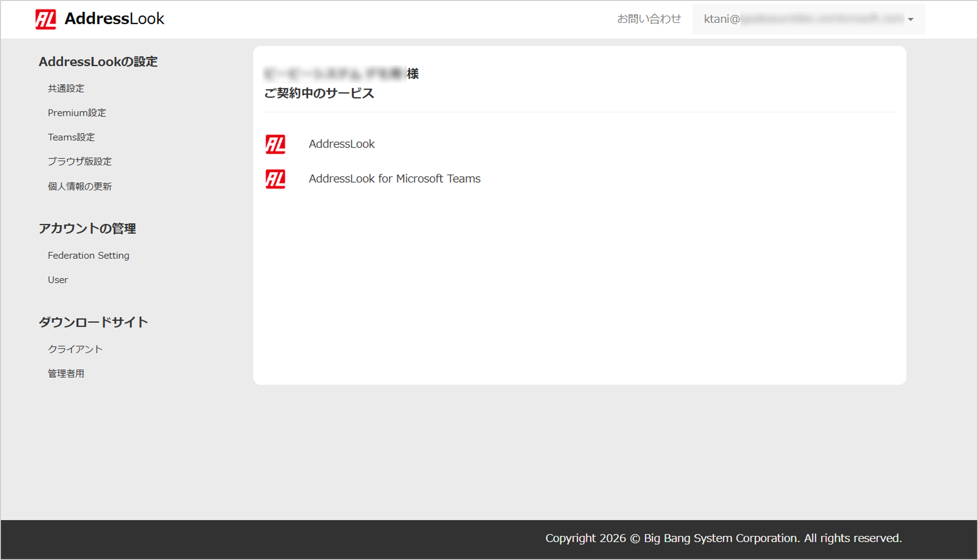Click the AddressLookの設定 section heading
This screenshot has height=560, width=978.
tap(98, 62)
